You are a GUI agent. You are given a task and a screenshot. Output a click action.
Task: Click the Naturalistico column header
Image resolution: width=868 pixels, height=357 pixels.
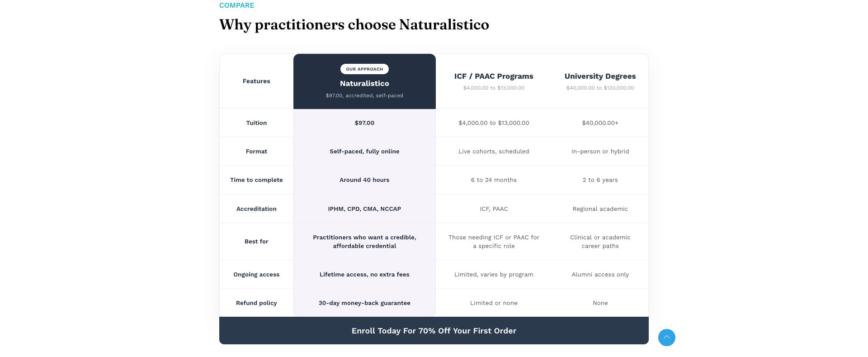coord(364,81)
